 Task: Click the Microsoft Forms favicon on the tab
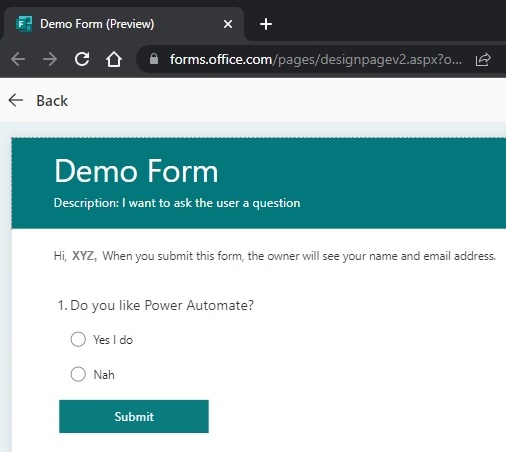click(x=24, y=24)
